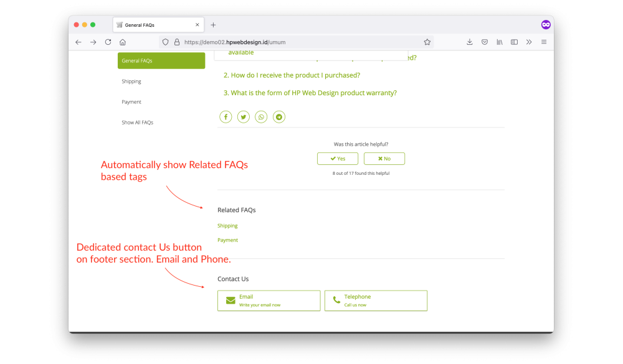The height and width of the screenshot is (364, 623).
Task: Bookmark this page with star icon
Action: click(x=427, y=42)
